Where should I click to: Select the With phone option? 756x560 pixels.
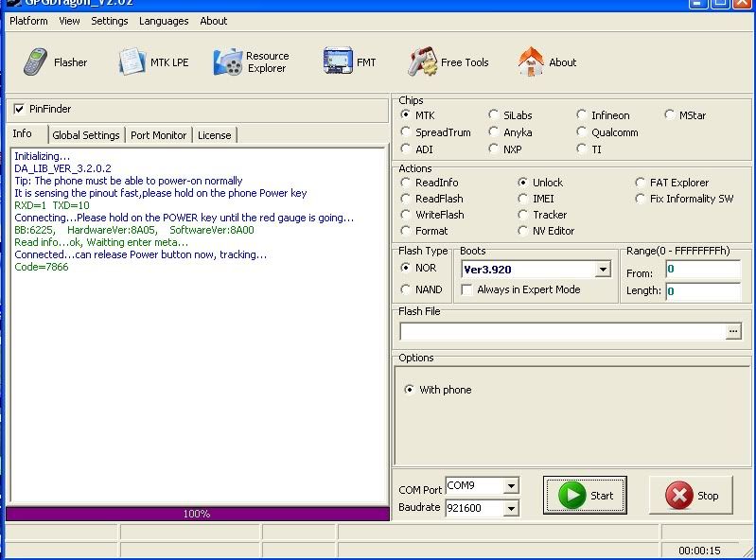click(410, 390)
